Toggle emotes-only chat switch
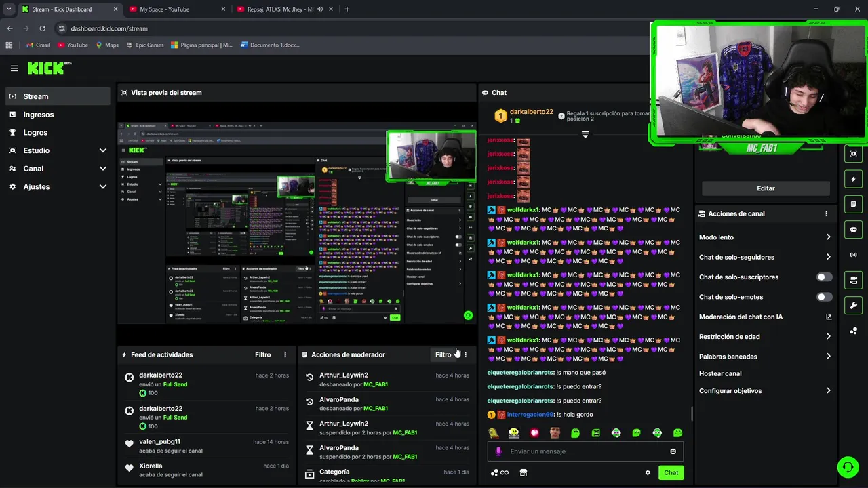The width and height of the screenshot is (868, 488). point(824,297)
